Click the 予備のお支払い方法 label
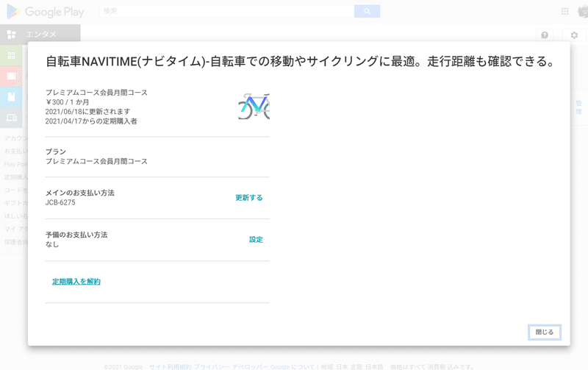The width and height of the screenshot is (588, 370). click(76, 235)
